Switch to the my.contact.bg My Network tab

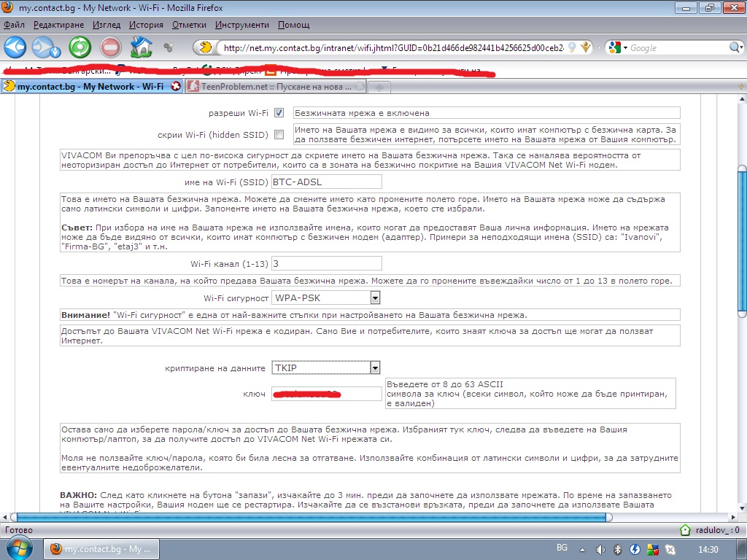coord(92,86)
